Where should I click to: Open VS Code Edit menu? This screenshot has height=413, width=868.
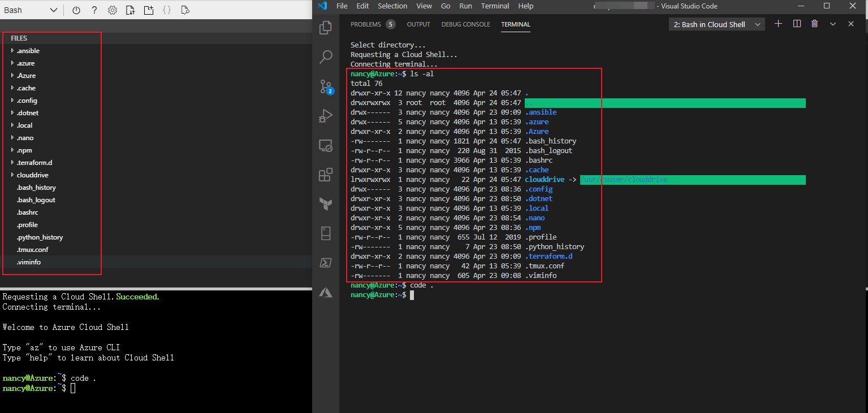(x=362, y=6)
